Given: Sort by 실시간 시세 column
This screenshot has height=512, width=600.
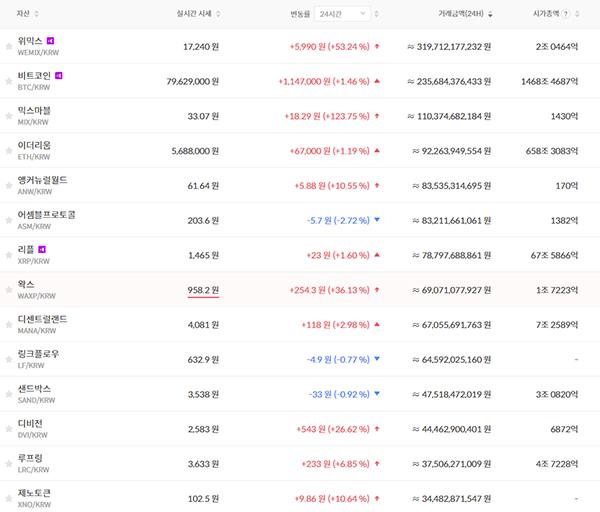Looking at the screenshot, I should coord(197,14).
